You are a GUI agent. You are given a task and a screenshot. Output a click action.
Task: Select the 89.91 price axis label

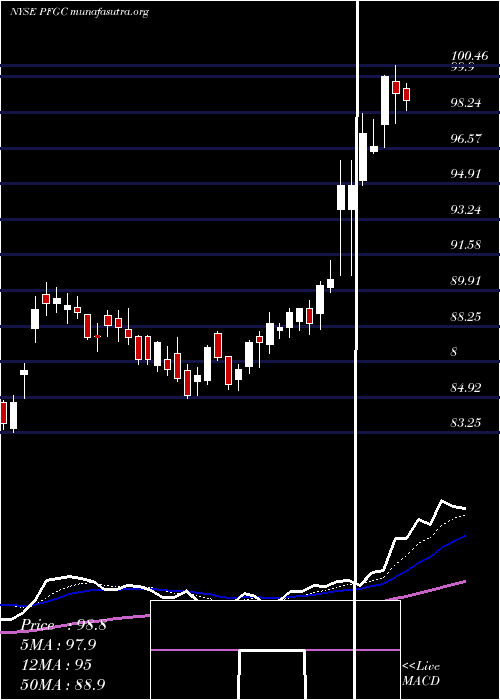[466, 281]
